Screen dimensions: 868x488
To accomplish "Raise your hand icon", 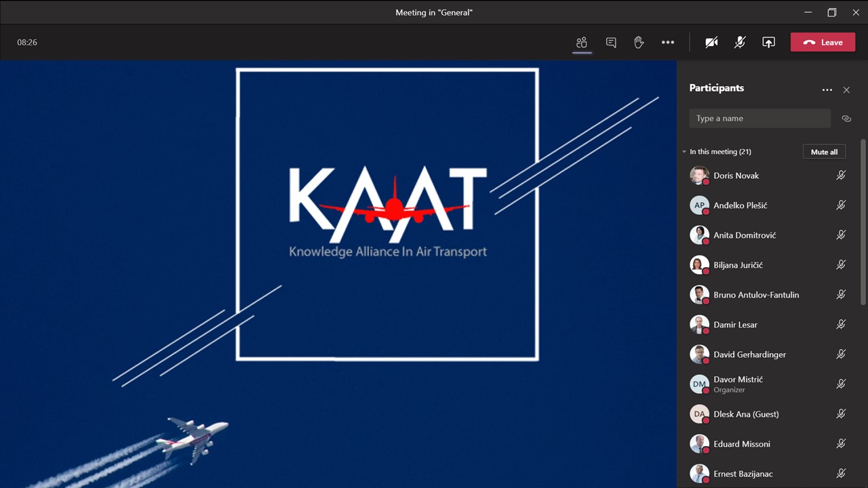I will tap(639, 42).
